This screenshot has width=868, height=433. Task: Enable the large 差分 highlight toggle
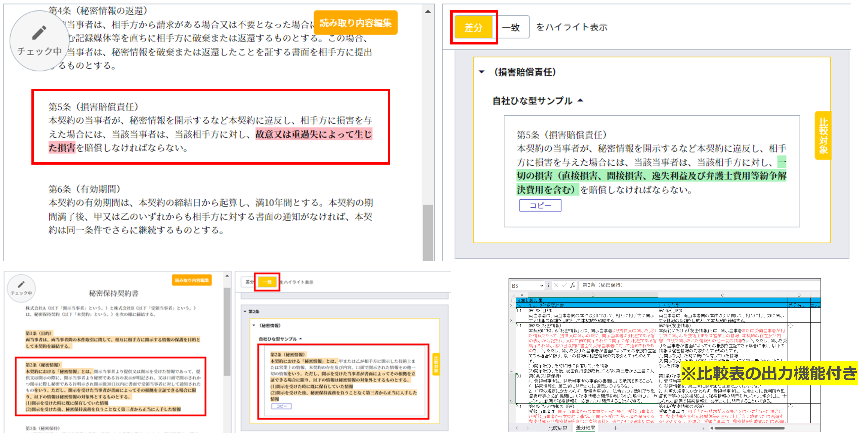(473, 27)
